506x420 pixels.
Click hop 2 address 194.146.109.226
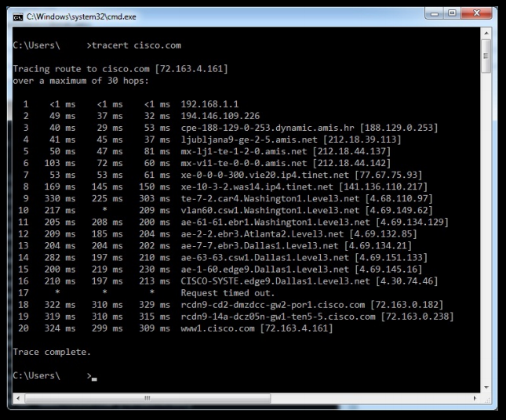[220, 116]
